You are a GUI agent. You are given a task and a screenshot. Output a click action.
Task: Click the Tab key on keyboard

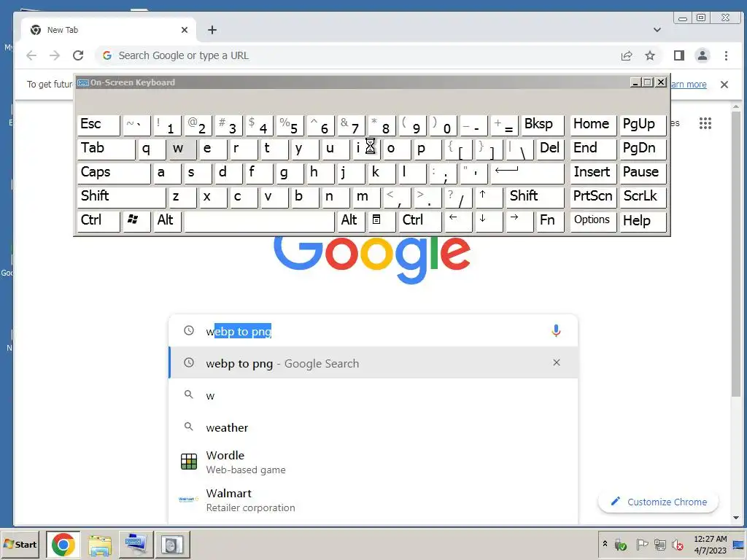click(x=106, y=149)
